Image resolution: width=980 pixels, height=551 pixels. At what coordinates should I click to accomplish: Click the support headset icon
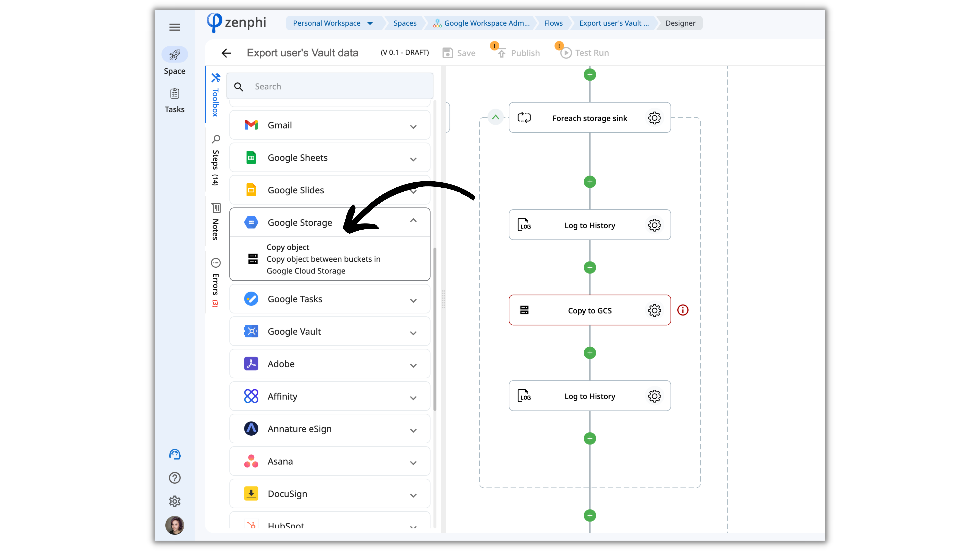[175, 454]
